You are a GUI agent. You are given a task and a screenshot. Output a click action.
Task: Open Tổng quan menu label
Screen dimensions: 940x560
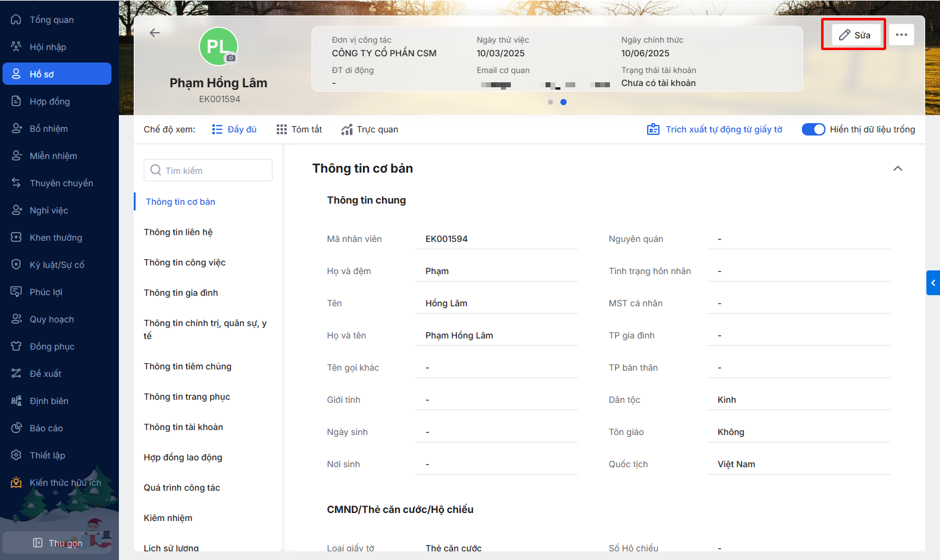[x=51, y=20]
